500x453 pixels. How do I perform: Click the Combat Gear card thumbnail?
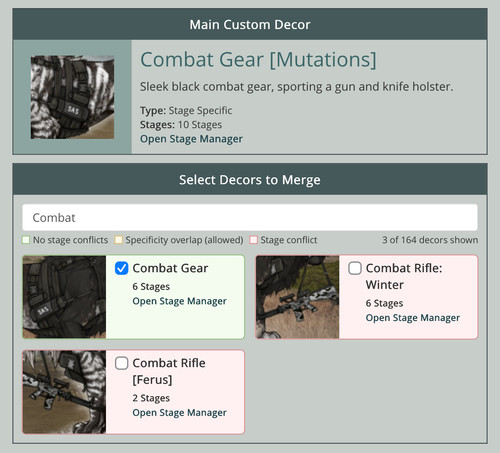64,297
